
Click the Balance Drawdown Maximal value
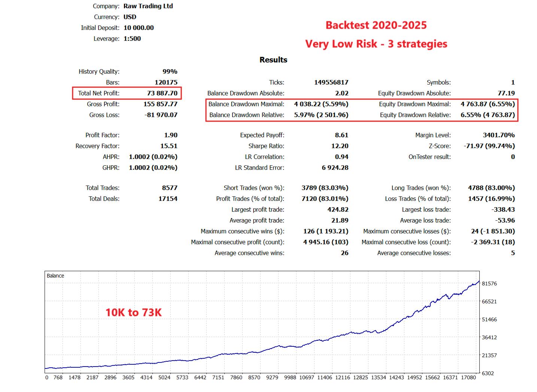click(321, 104)
